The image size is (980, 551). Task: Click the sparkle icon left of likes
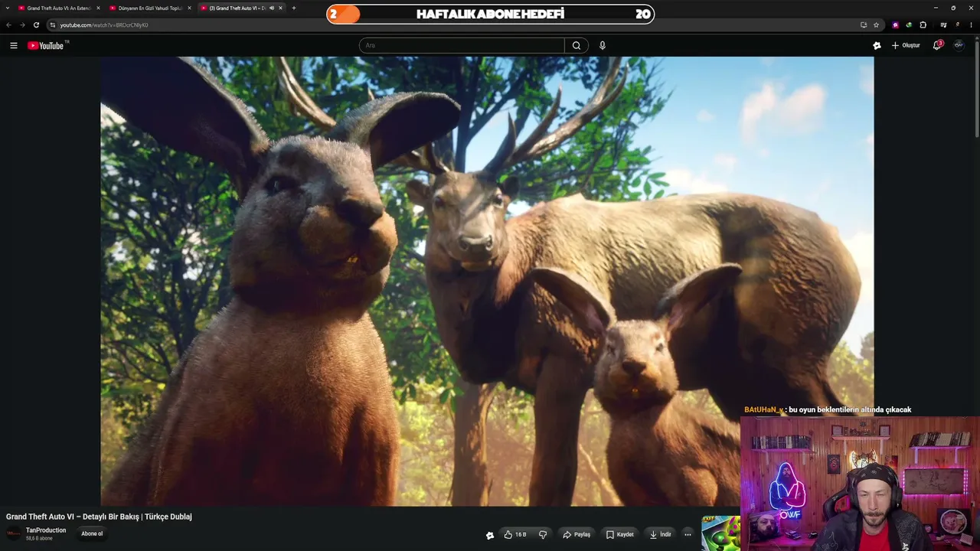pyautogui.click(x=490, y=535)
